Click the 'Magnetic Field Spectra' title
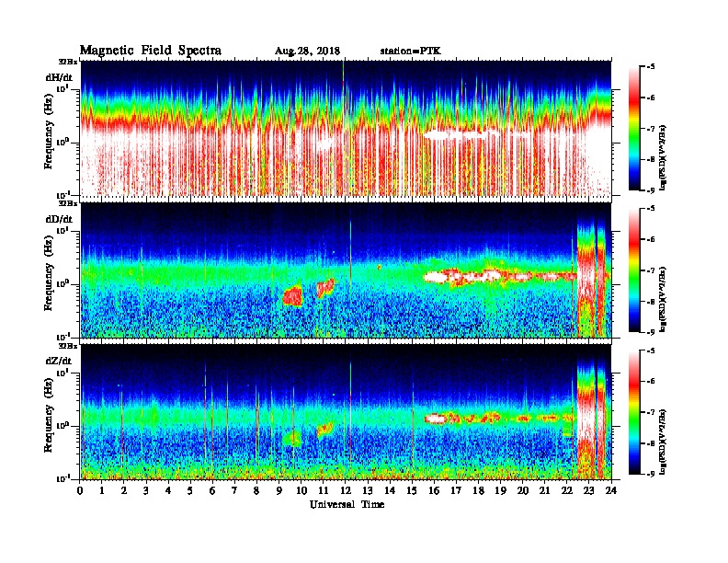Viewport: 728px width, 563px height. (x=151, y=51)
